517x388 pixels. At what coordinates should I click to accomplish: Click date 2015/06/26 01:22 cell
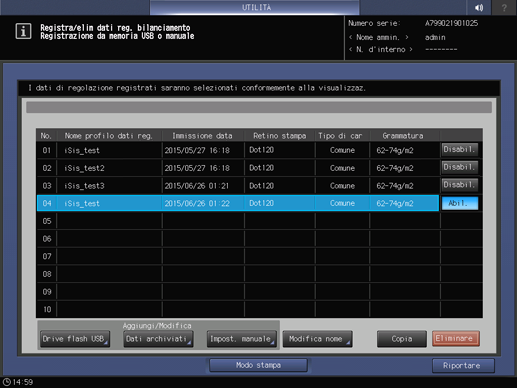coord(197,203)
